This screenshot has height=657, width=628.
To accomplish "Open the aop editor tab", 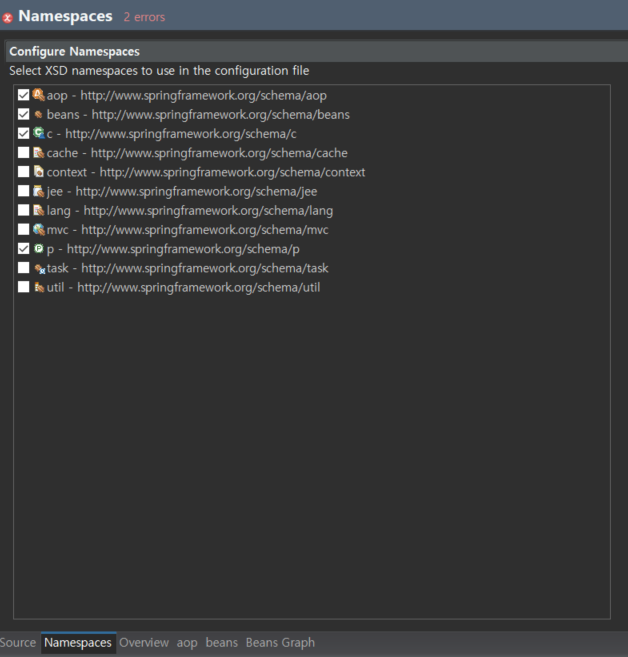I will point(187,643).
